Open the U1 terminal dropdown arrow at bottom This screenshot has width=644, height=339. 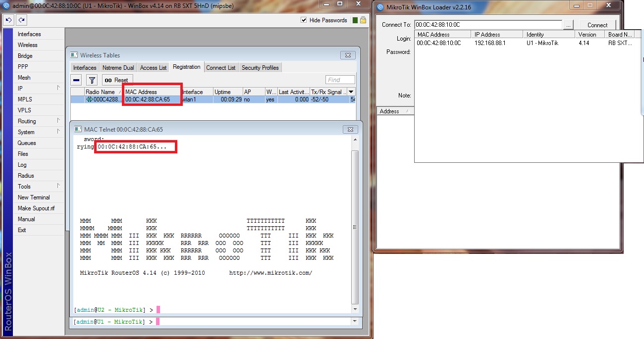point(355,322)
